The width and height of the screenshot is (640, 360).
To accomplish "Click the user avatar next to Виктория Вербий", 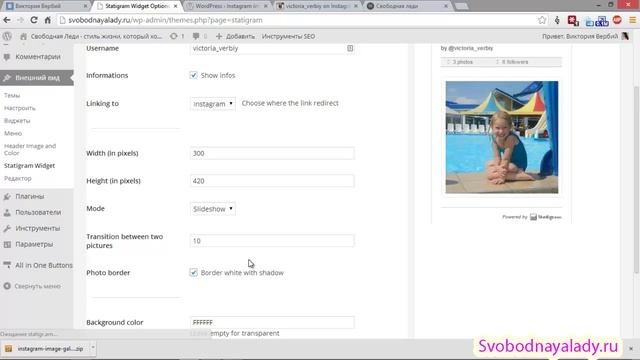I will (625, 36).
